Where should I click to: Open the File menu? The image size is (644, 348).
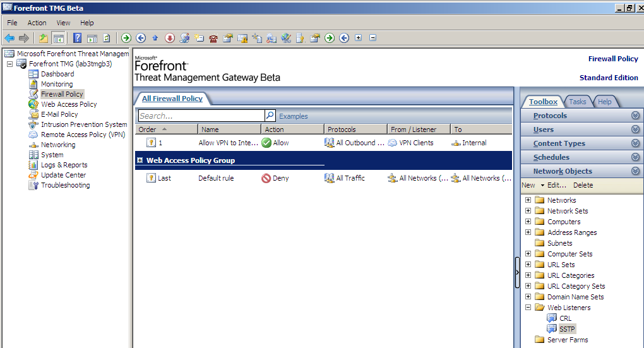pos(13,23)
